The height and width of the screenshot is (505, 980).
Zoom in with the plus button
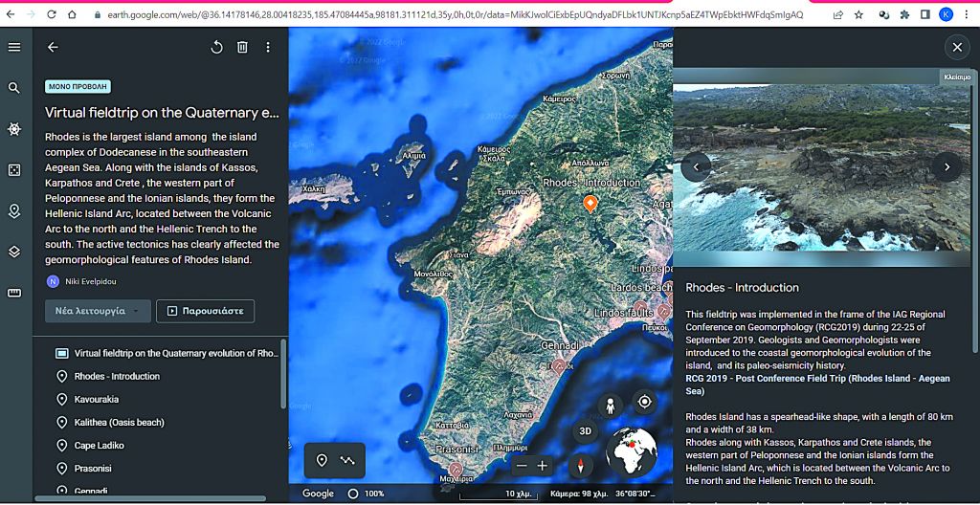543,466
